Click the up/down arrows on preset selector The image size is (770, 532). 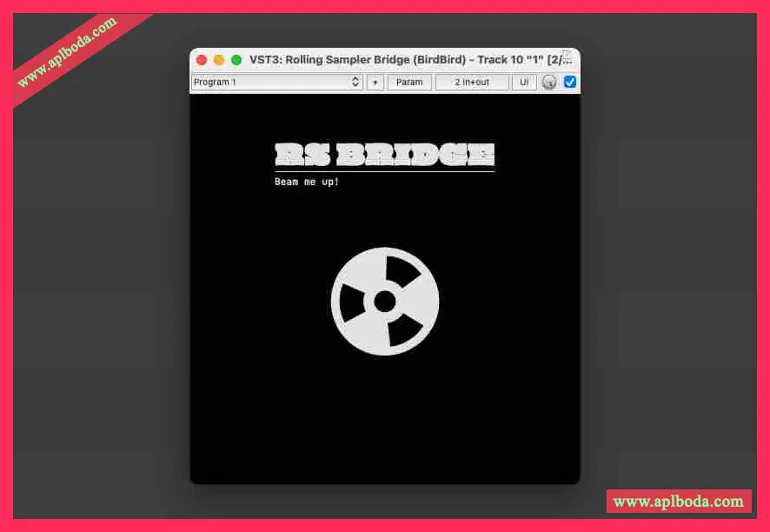tap(355, 83)
